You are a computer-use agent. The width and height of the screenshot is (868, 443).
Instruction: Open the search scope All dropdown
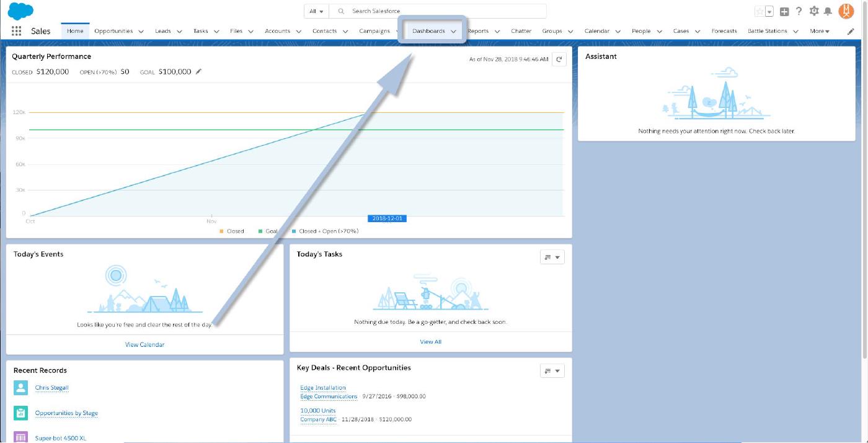[316, 11]
